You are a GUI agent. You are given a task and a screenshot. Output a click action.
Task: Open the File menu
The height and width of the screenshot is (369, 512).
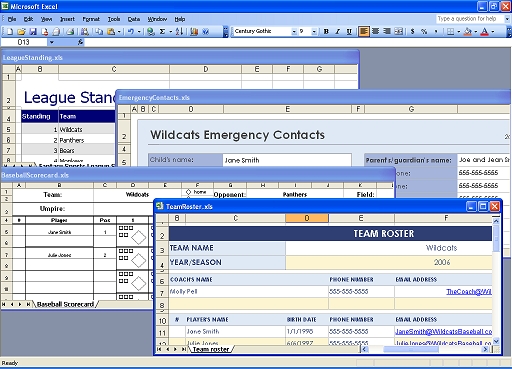12,19
